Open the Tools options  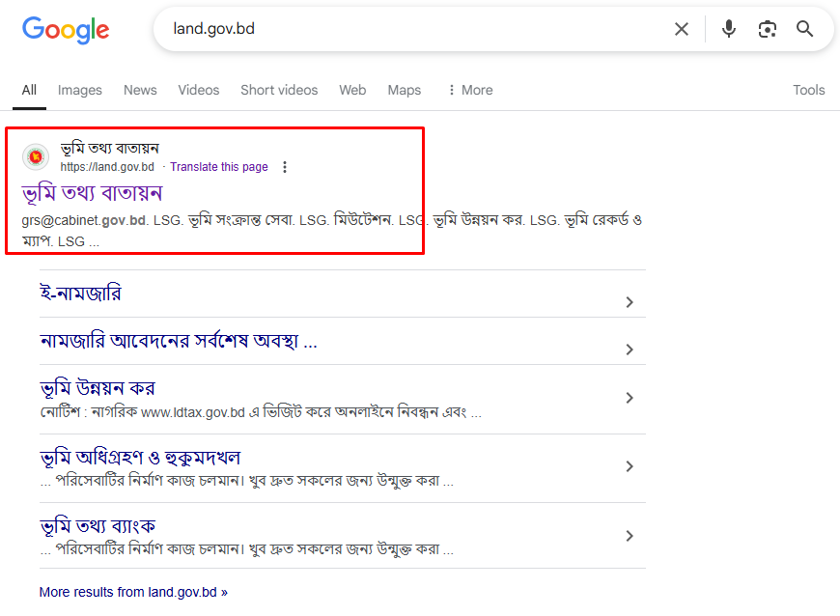point(809,90)
